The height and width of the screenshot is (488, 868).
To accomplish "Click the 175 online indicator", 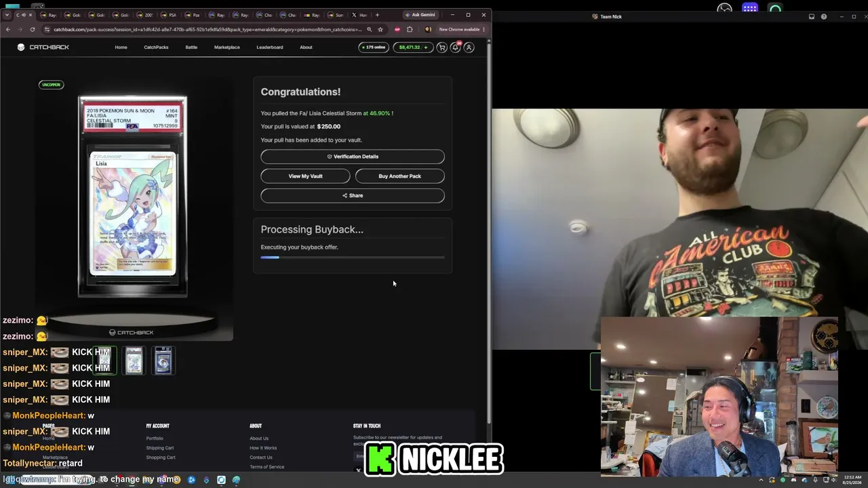I will click(373, 47).
